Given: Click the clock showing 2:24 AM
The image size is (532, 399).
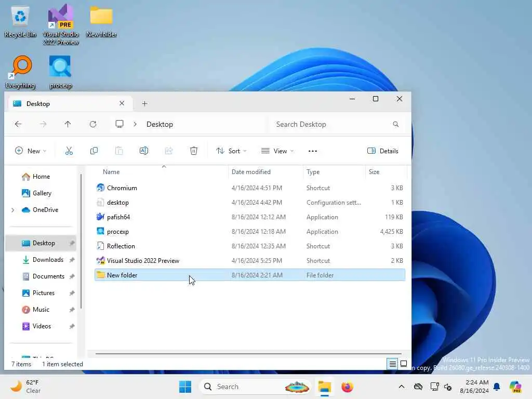Looking at the screenshot, I should pyautogui.click(x=474, y=387).
